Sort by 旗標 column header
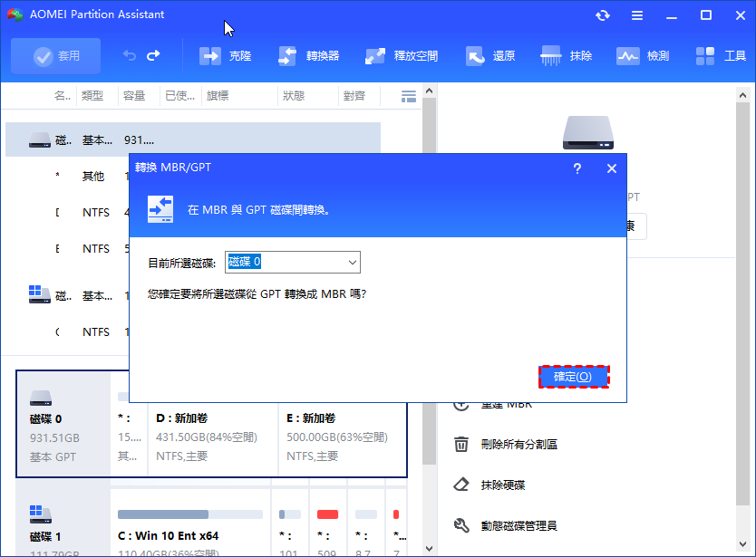 (x=218, y=96)
